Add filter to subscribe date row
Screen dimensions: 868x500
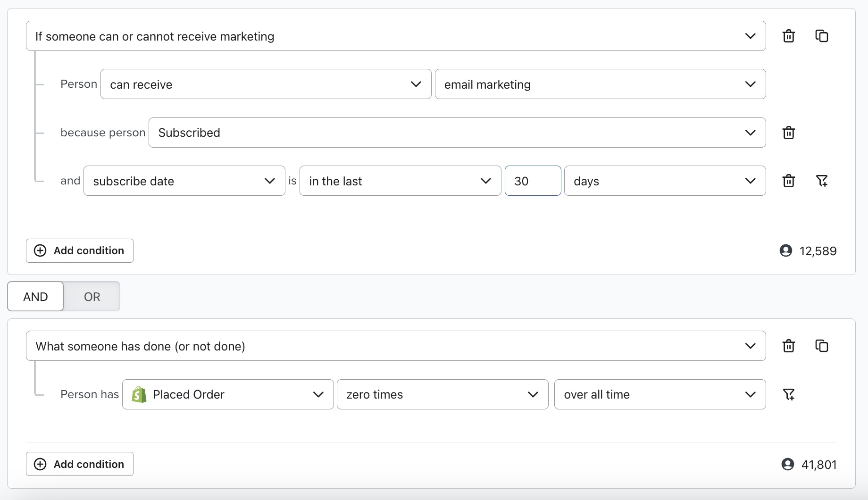point(821,181)
